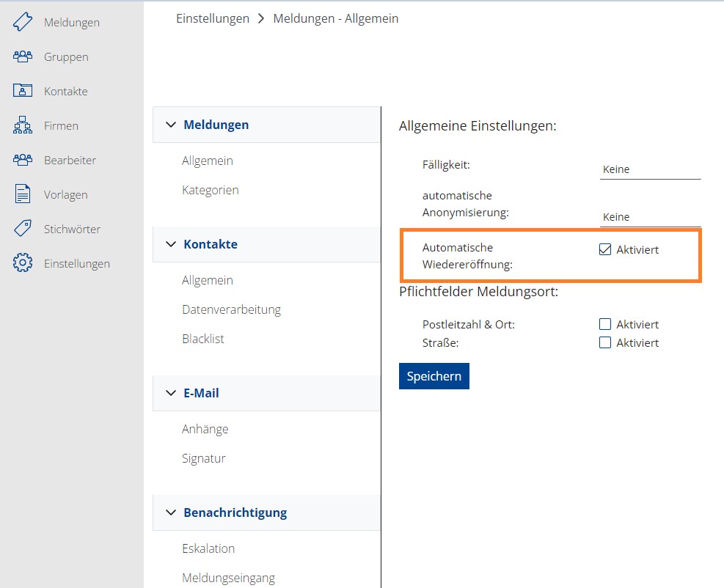This screenshot has width=724, height=588.
Task: Tick the Straße required-field checkbox
Action: point(605,343)
